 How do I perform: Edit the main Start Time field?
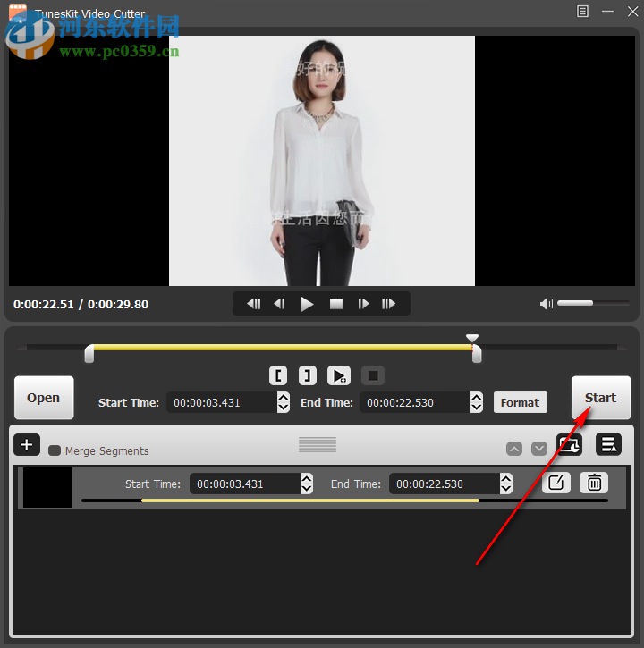pos(222,402)
